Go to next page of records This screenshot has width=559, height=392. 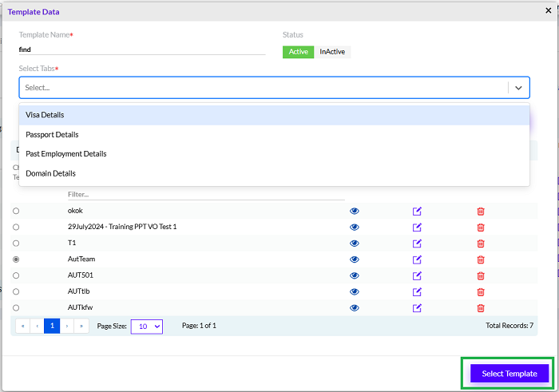coord(67,326)
